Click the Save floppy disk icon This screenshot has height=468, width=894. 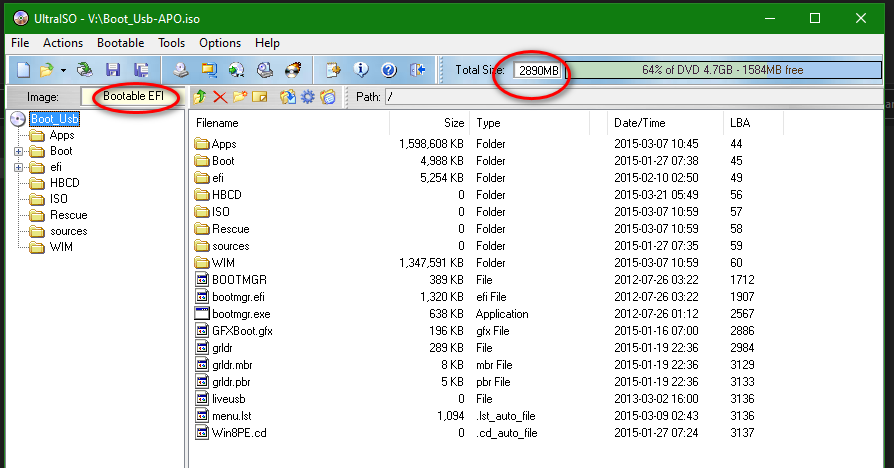[x=113, y=70]
